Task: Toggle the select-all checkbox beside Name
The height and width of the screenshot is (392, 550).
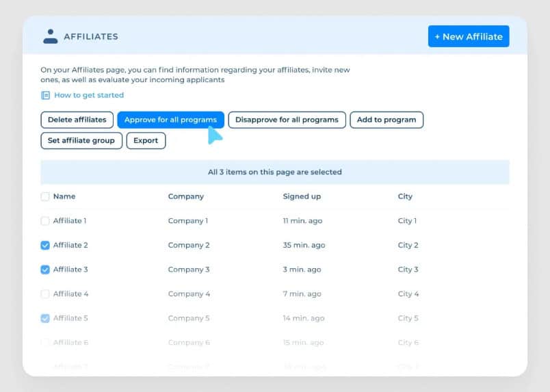Action: coord(45,196)
